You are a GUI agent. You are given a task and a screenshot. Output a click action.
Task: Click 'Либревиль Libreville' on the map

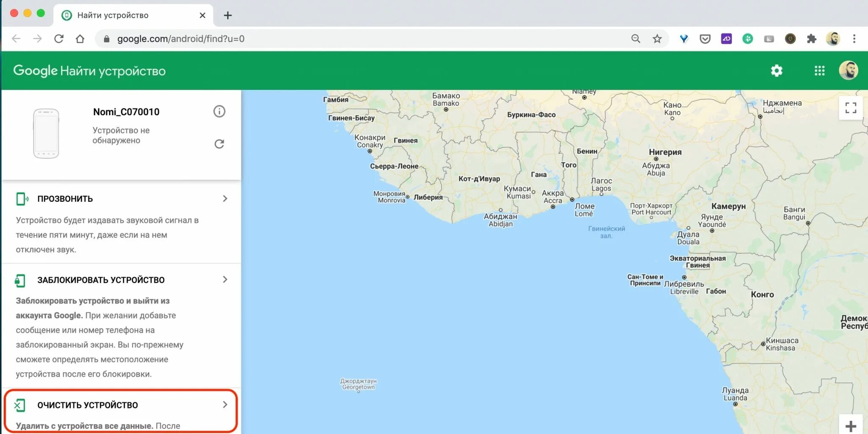point(684,288)
